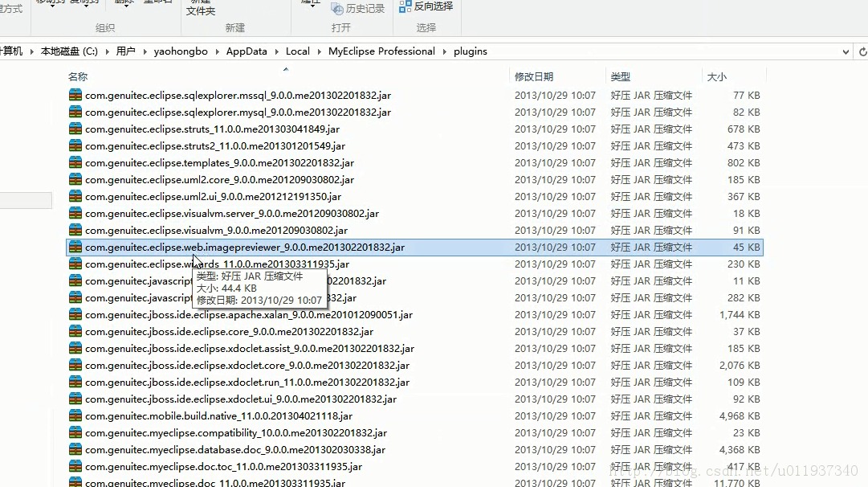
Task: Go to 用户 folder in breadcrumb
Action: [125, 51]
